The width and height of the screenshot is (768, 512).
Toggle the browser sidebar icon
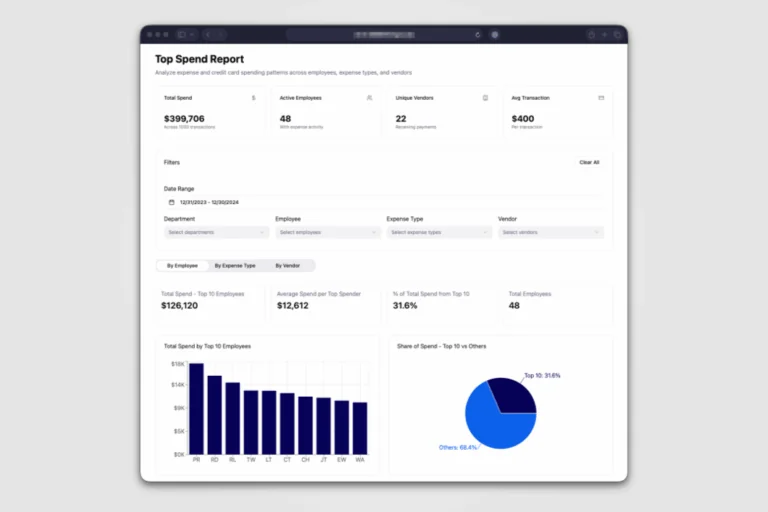tap(182, 35)
